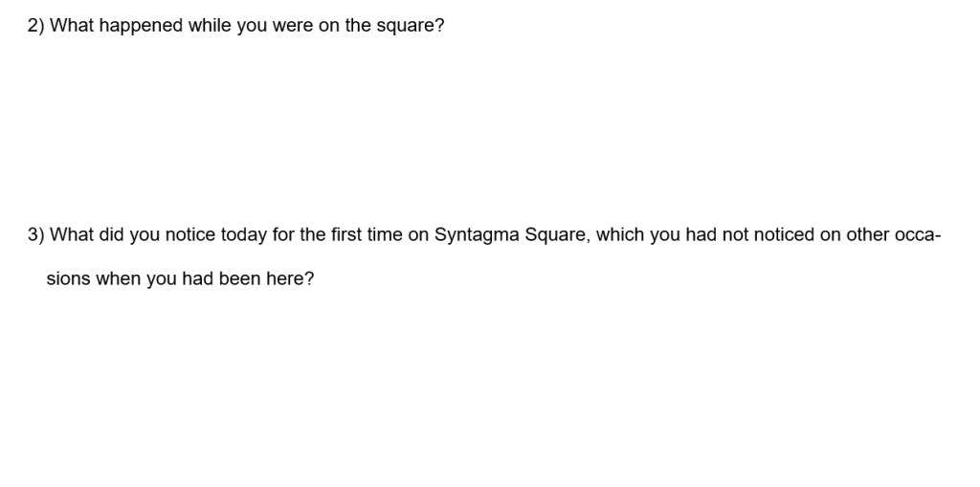Click the word "today" in question 3
This screenshot has height=487, width=980.
click(244, 234)
